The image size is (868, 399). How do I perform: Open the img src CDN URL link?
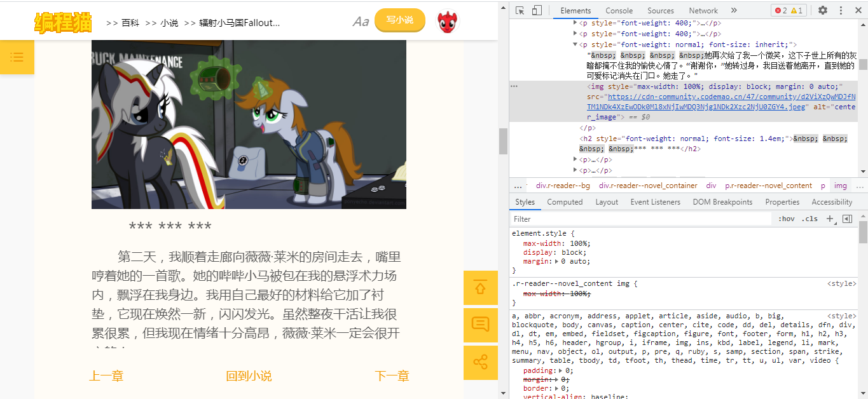coord(722,102)
